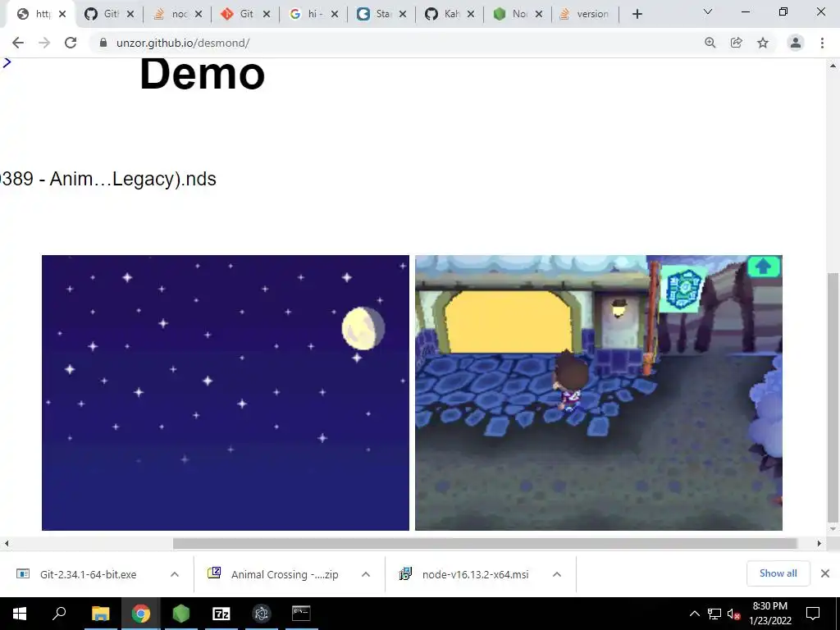Open the Windows Start menu
Screen dimensions: 840x630
(20, 614)
